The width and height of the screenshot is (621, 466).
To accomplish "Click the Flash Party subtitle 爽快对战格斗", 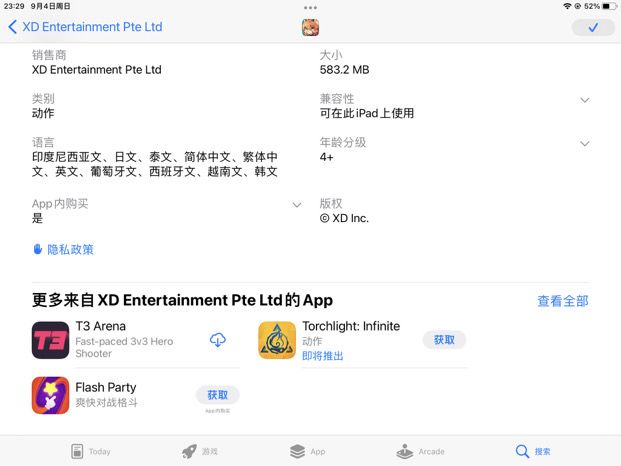I will 107,402.
